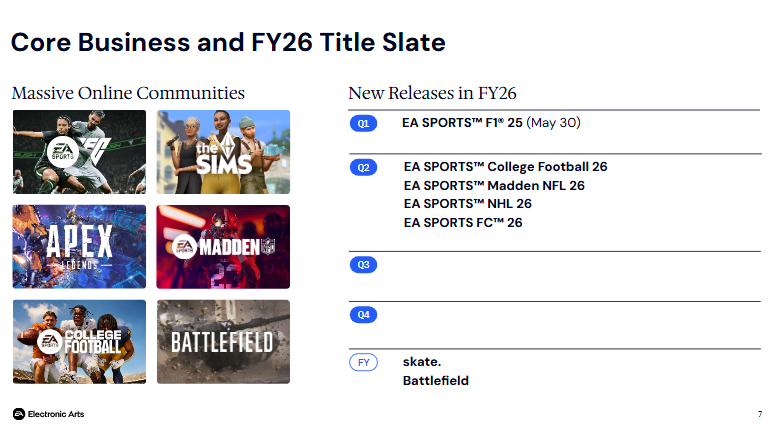
Task: Click the Q2 quarter badge
Action: pos(363,168)
